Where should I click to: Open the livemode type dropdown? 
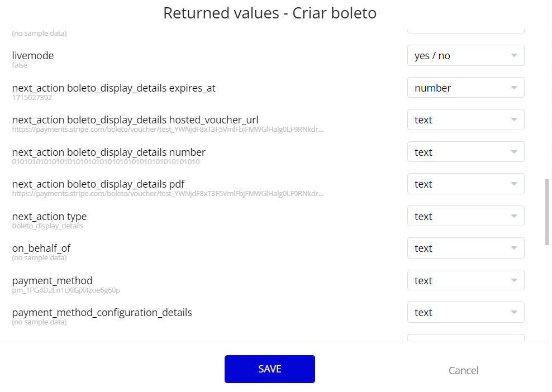point(465,56)
